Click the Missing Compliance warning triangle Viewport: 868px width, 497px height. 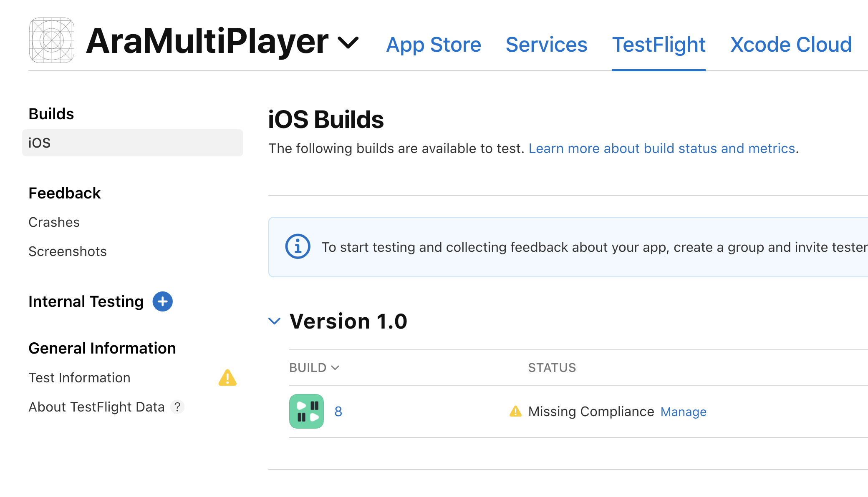[x=515, y=412]
